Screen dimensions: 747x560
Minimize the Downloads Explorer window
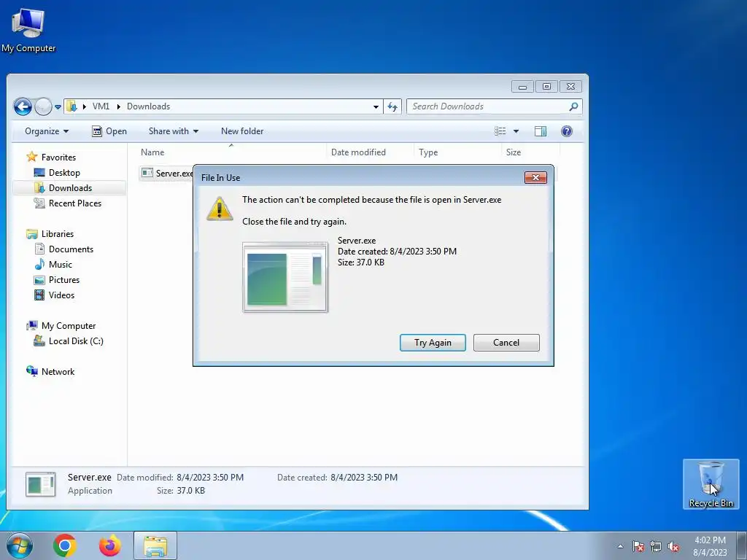(522, 87)
